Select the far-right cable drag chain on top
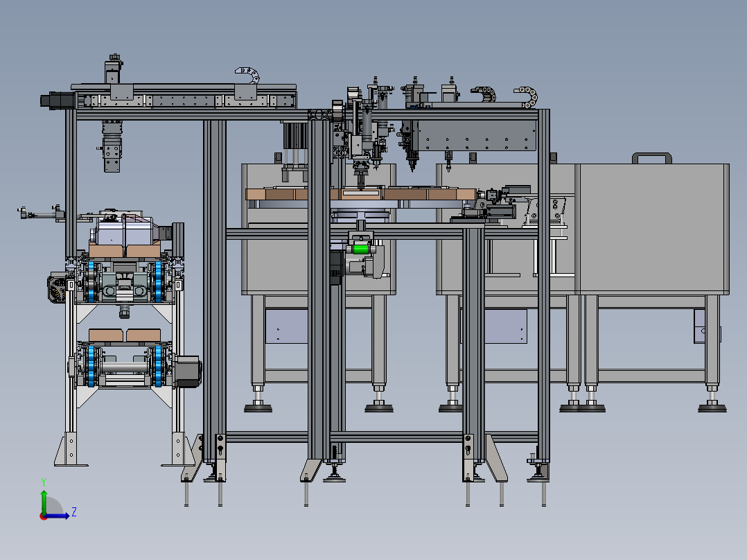The width and height of the screenshot is (747, 560). [x=527, y=96]
